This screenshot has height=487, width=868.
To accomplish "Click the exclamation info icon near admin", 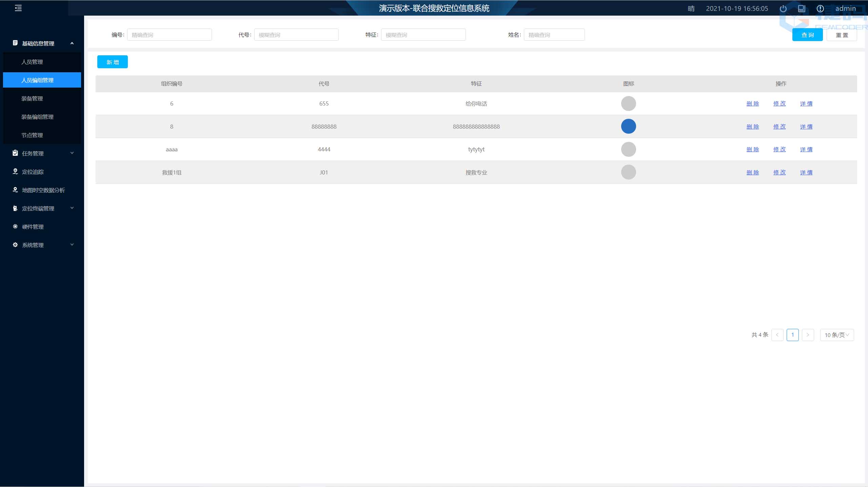I will click(x=820, y=9).
